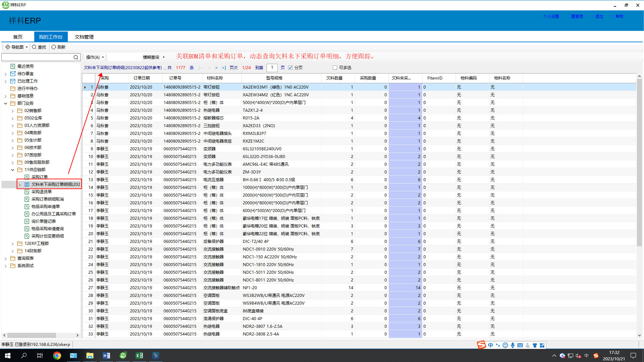Open Excel from the Windows taskbar
Viewport: 644px width, 362px height.
pos(139,355)
